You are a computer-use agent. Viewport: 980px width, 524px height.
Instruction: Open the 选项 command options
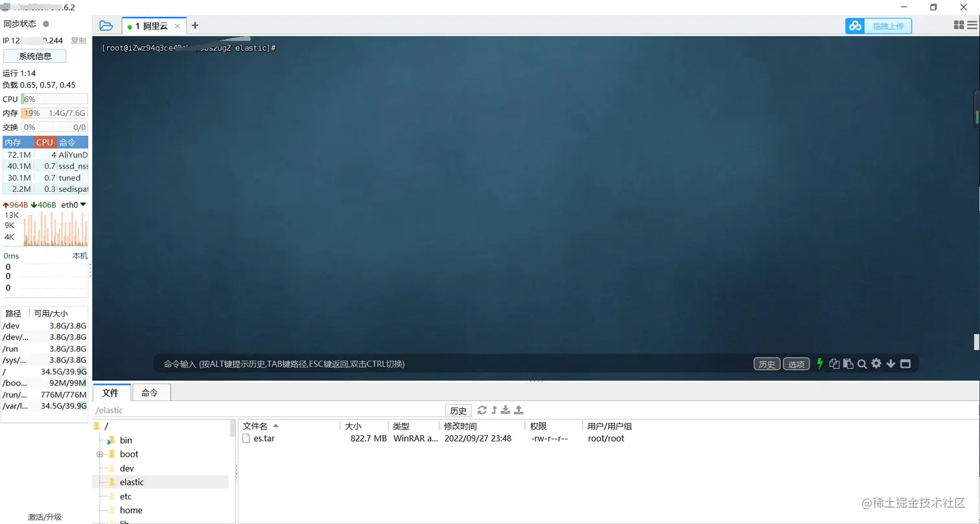pos(797,364)
